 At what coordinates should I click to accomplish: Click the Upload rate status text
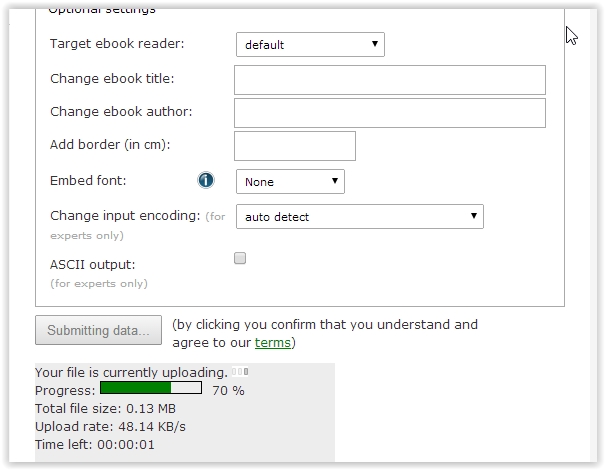click(110, 426)
